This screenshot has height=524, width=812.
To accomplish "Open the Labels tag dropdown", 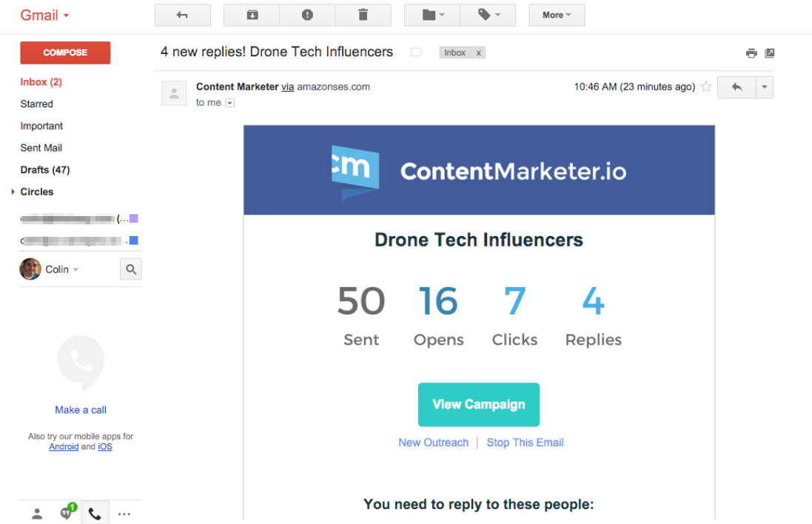I will click(489, 15).
